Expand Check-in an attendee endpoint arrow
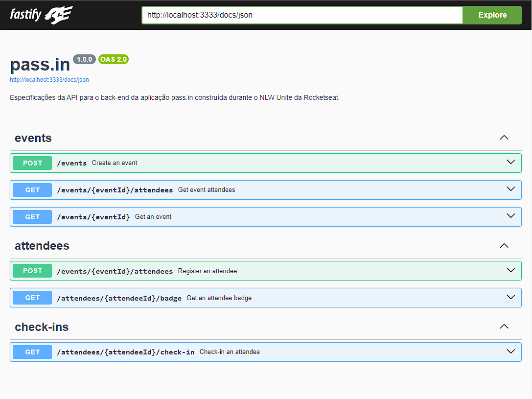Viewport: 532px width, 399px height. pos(510,351)
